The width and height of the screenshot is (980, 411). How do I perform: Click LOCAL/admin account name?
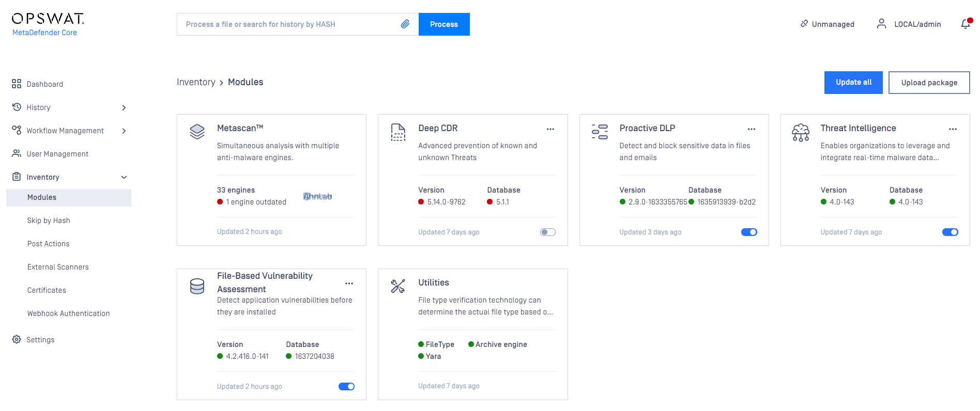[x=917, y=24]
